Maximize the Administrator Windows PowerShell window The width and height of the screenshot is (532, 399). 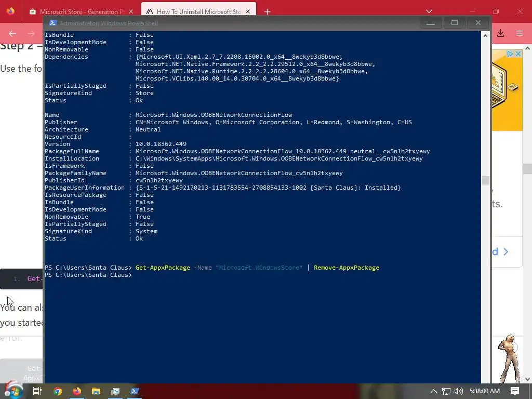click(455, 23)
